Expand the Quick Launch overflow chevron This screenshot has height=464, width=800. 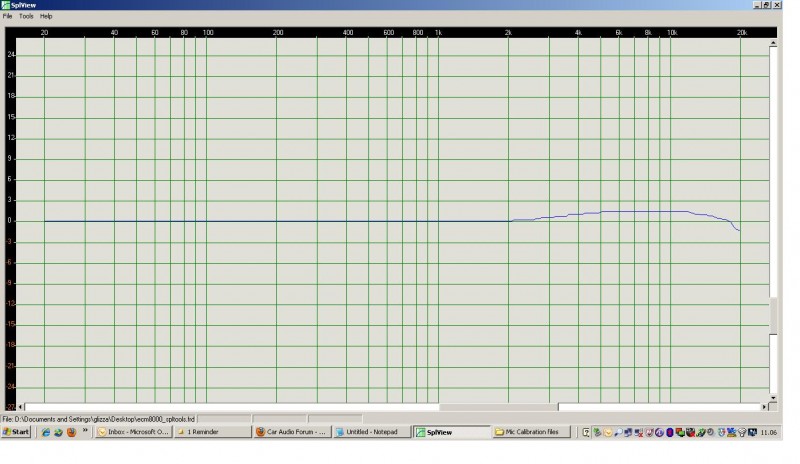point(85,430)
